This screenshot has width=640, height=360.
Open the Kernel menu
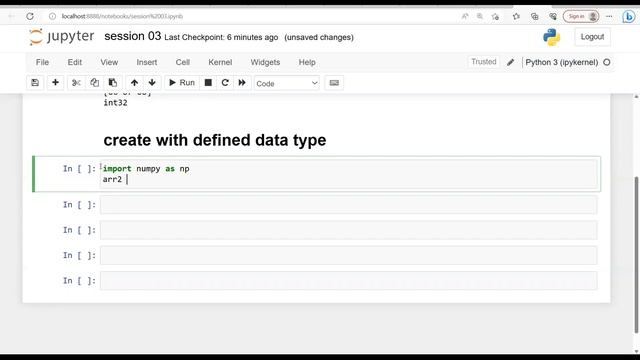point(220,62)
